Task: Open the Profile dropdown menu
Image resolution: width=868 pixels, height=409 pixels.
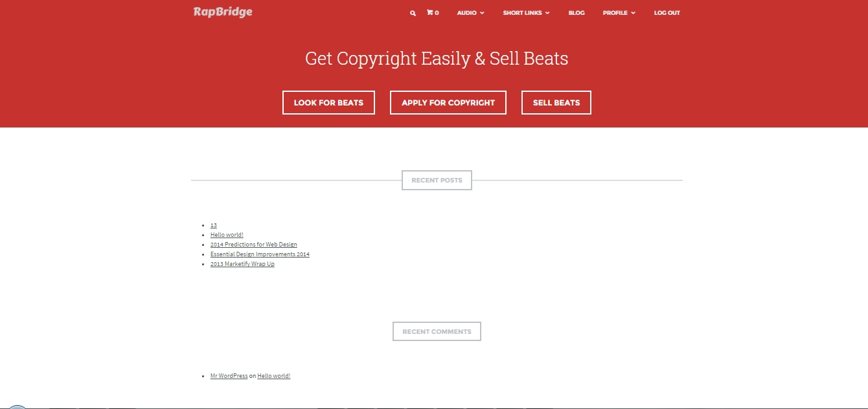Action: (x=619, y=13)
